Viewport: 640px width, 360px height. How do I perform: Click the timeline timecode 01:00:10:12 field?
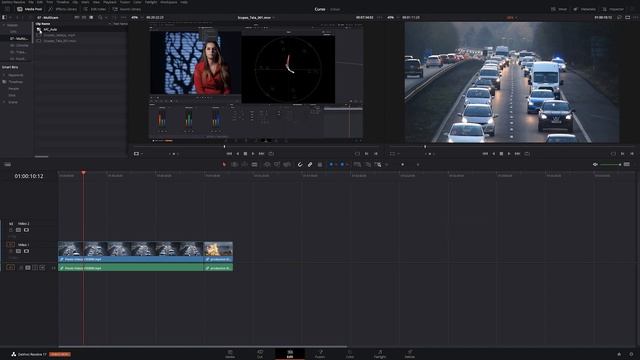tap(29, 176)
